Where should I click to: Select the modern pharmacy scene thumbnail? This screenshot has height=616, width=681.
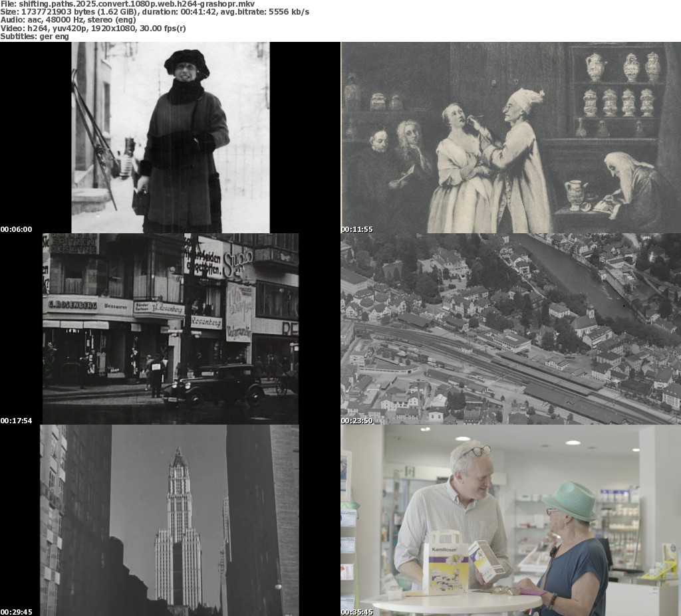click(x=511, y=520)
